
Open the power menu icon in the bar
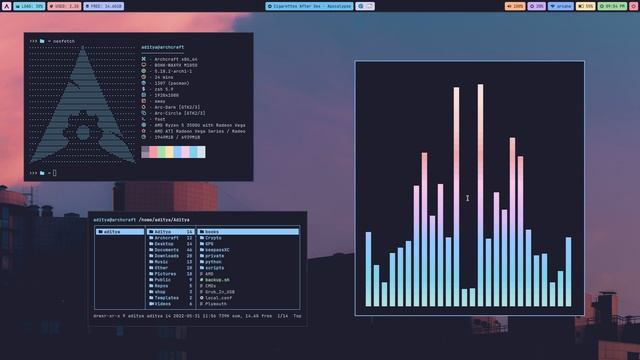point(634,6)
